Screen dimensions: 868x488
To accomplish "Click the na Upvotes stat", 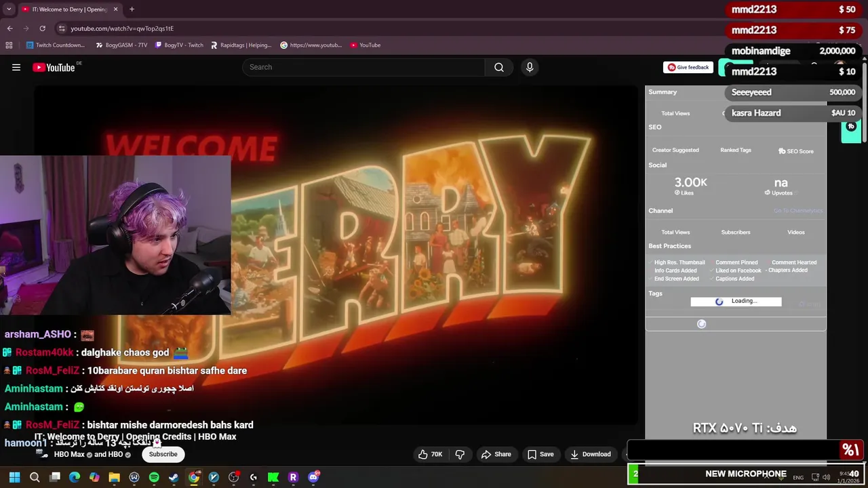I will 781,186.
